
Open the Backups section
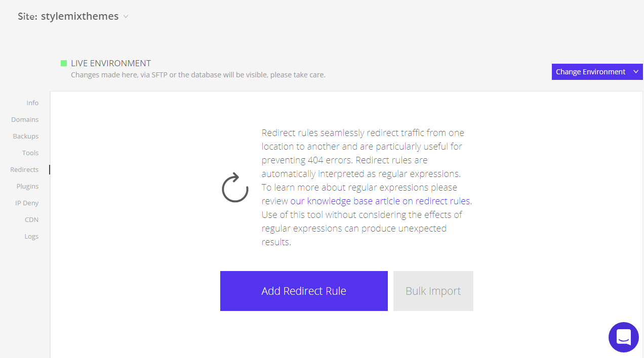coord(26,136)
